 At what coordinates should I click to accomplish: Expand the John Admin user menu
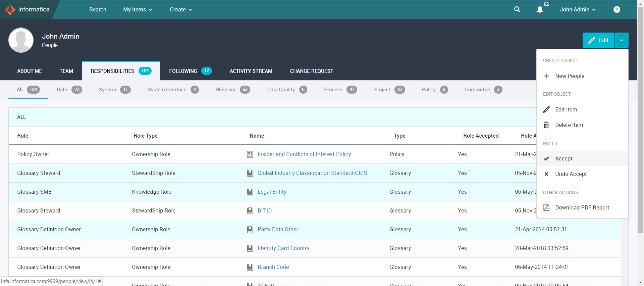(x=578, y=9)
